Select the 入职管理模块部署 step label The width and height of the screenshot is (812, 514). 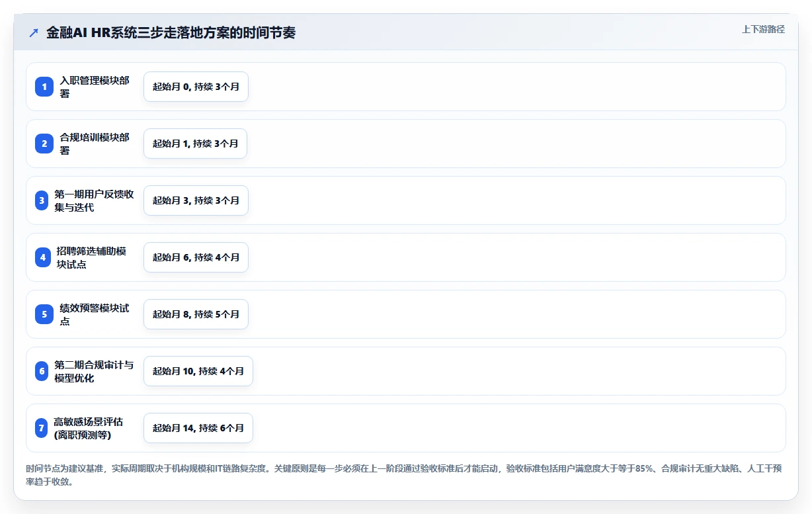pos(95,87)
